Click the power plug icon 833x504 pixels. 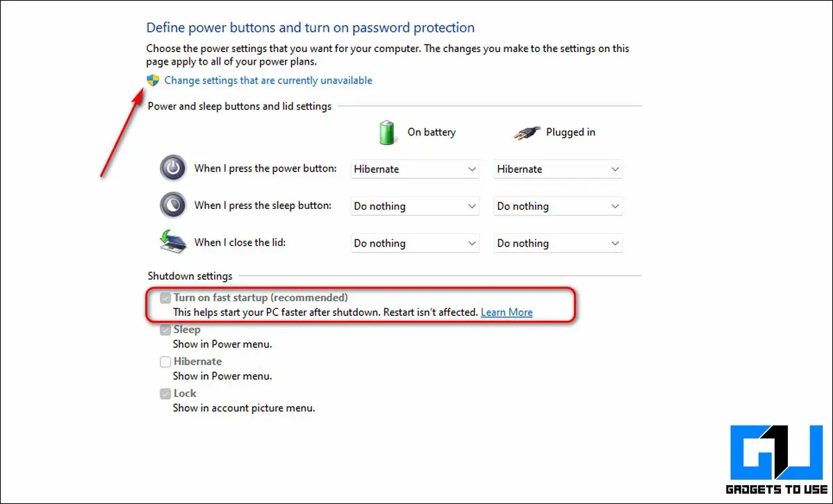pos(527,133)
